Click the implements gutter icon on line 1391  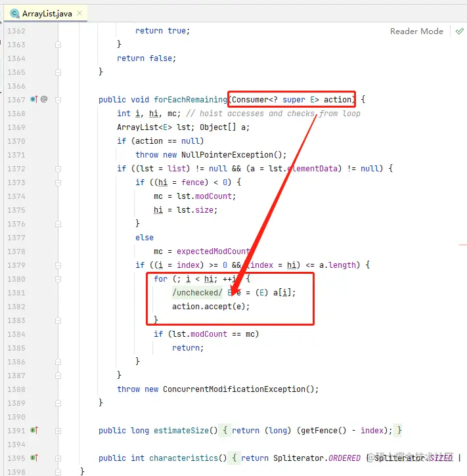34,430
